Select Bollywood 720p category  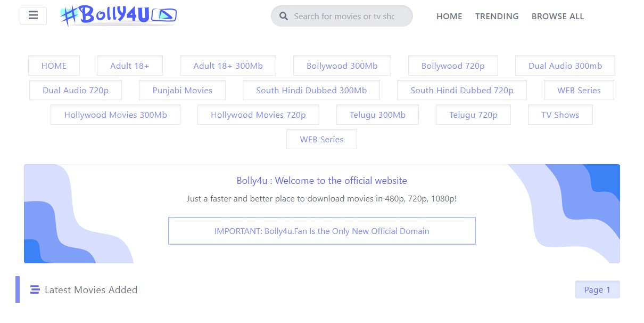click(x=453, y=66)
